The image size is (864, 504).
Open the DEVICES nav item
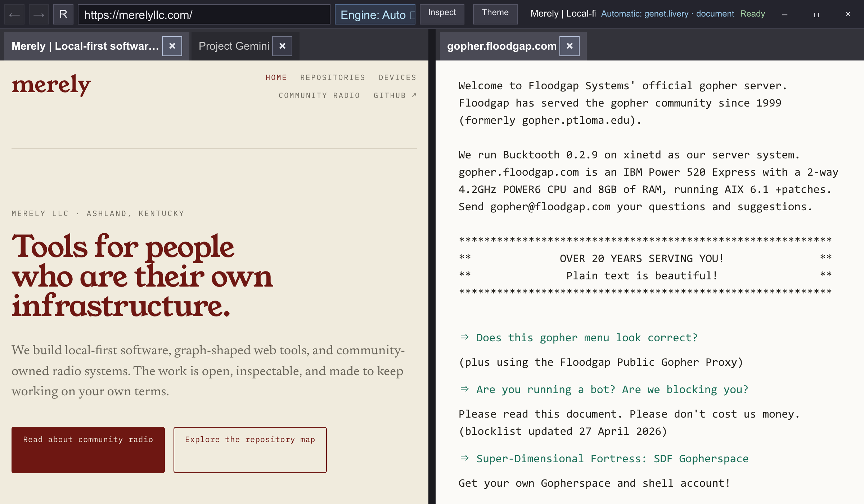[x=397, y=77]
